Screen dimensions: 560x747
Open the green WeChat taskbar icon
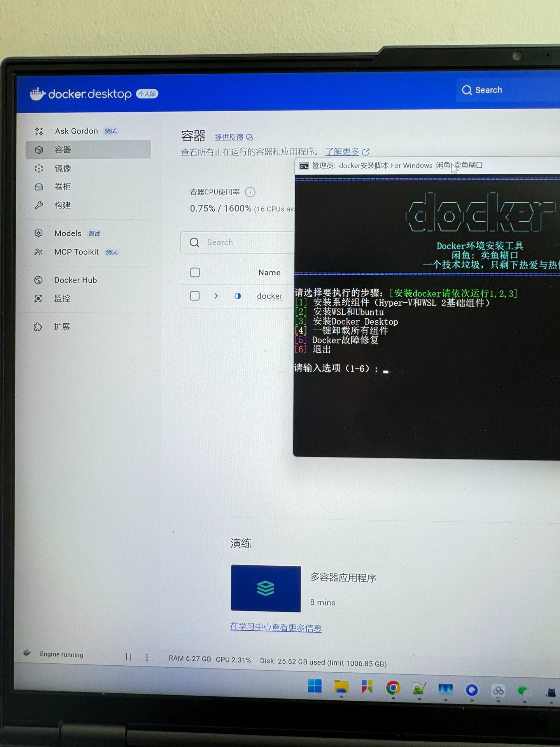[x=524, y=691]
